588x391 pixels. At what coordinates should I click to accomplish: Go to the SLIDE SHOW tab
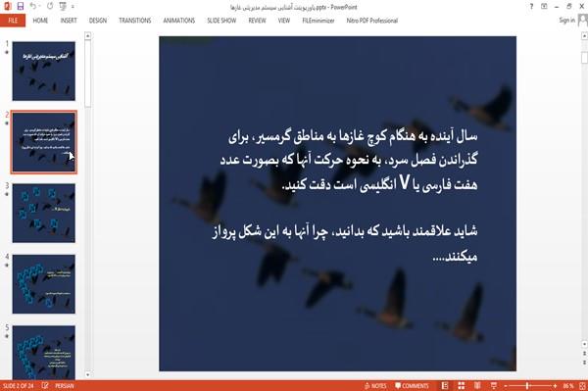[221, 21]
